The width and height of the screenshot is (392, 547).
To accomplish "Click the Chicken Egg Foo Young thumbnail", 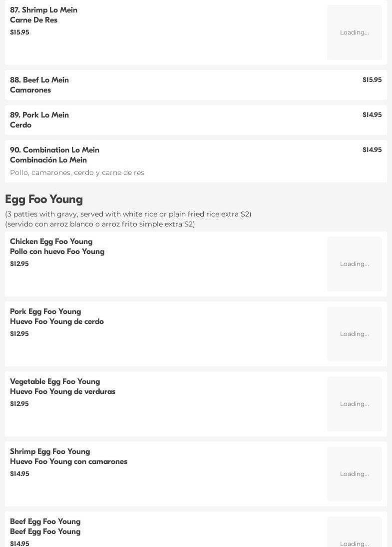I will [355, 264].
